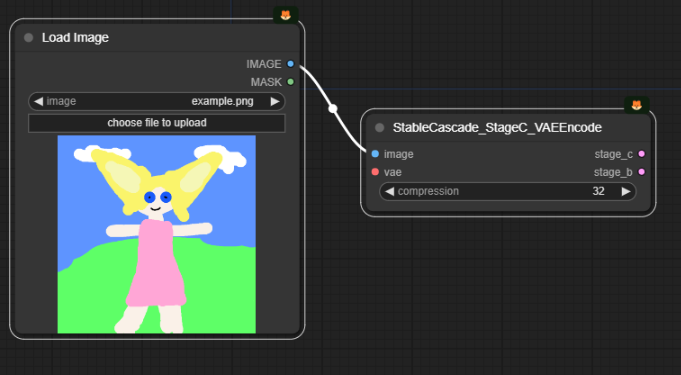The width and height of the screenshot is (681, 375).
Task: Click the IMAGE output label
Action: click(x=264, y=64)
